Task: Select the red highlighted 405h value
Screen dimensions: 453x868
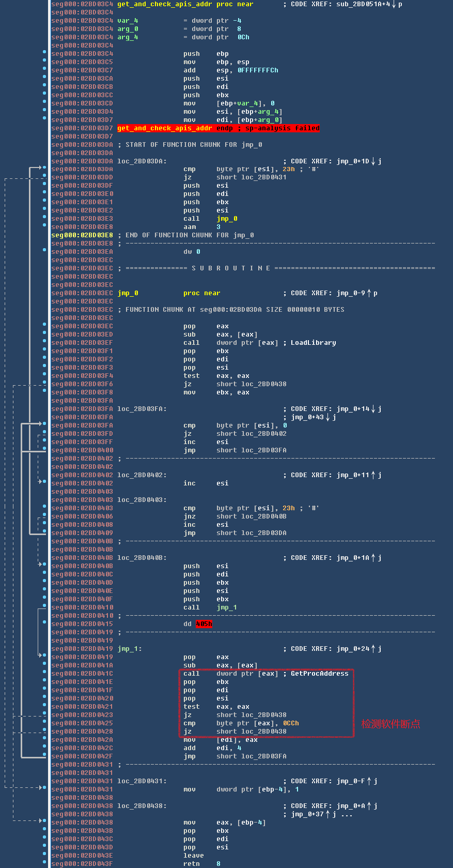Action: (x=204, y=624)
